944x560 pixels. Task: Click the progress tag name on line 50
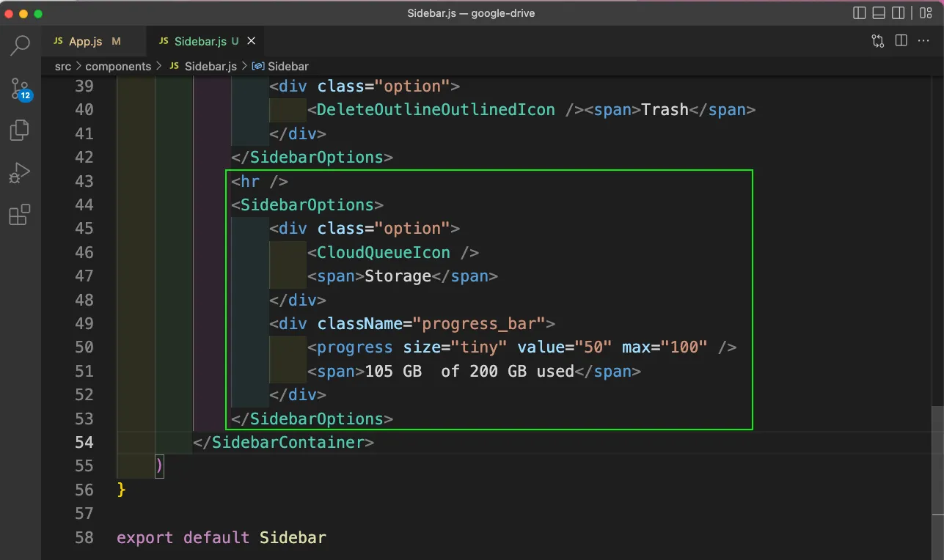click(355, 347)
